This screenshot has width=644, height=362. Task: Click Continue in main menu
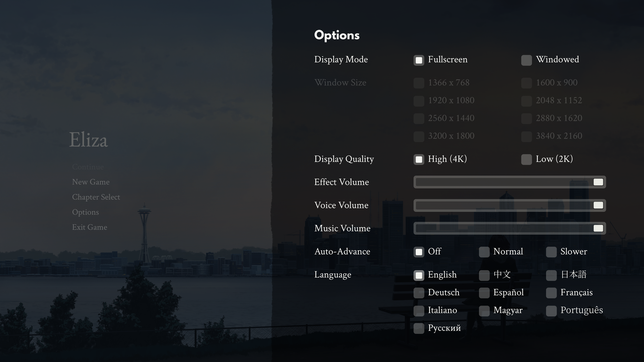88,167
